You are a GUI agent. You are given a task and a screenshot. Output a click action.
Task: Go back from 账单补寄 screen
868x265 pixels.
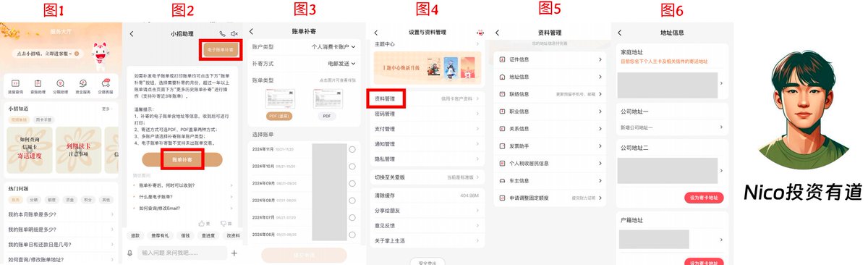pos(252,32)
